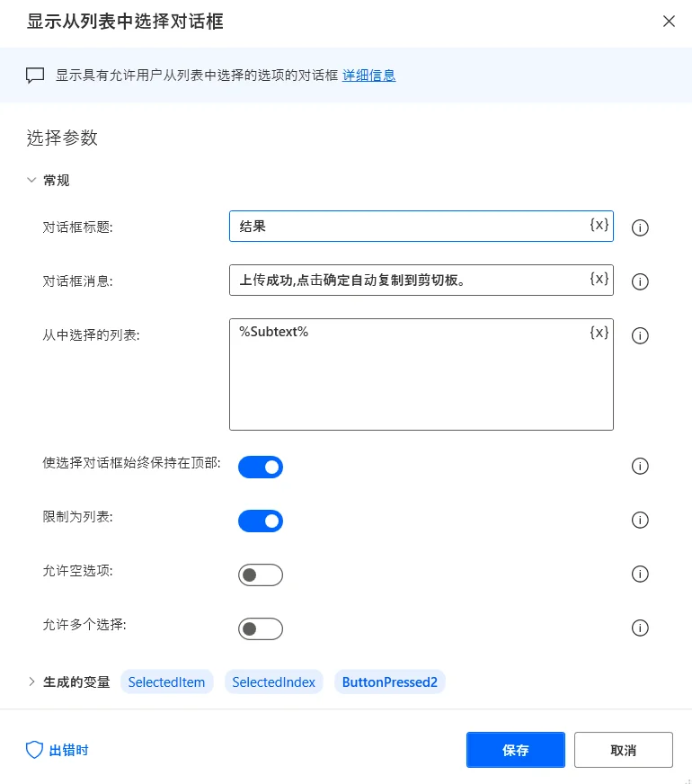Image resolution: width=692 pixels, height=784 pixels.
Task: Click variable picker icon in 对话框消息 field
Action: 599,279
